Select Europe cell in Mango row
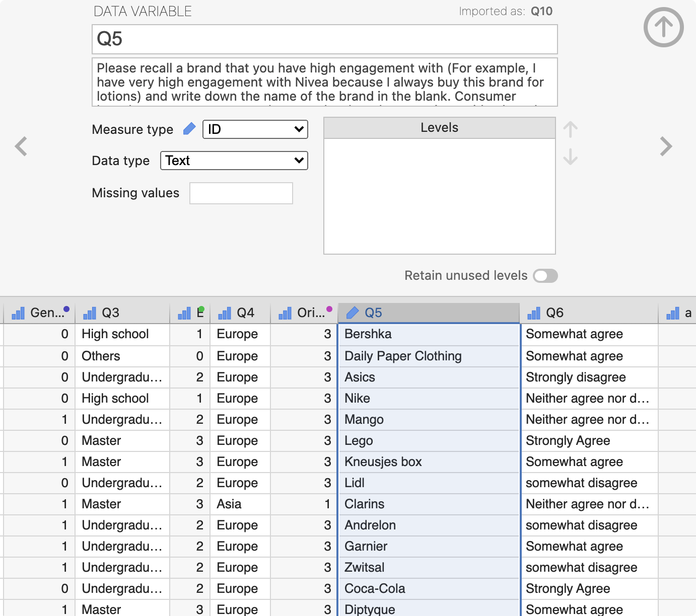 [240, 420]
